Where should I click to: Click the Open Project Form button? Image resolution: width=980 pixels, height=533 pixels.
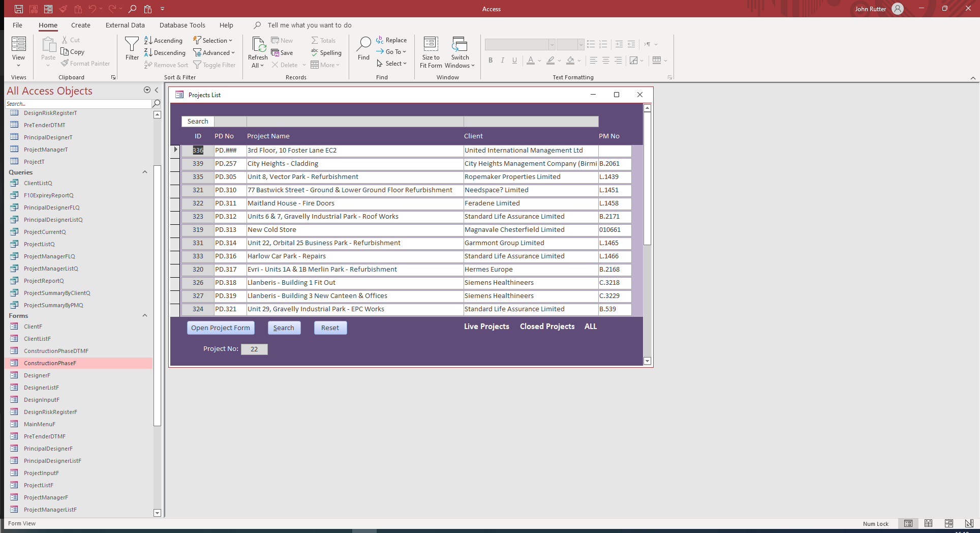coord(220,328)
